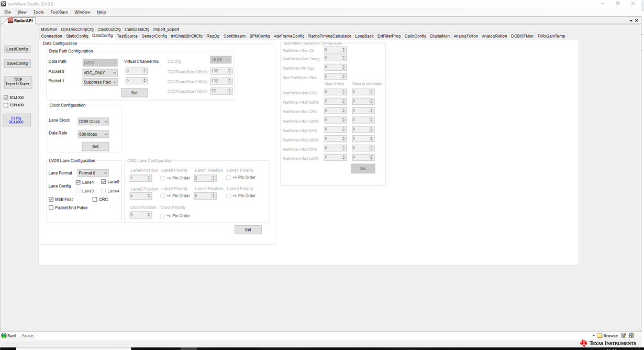Click the RadarAPI tab icon
This screenshot has height=350, width=644.
(x=10, y=20)
